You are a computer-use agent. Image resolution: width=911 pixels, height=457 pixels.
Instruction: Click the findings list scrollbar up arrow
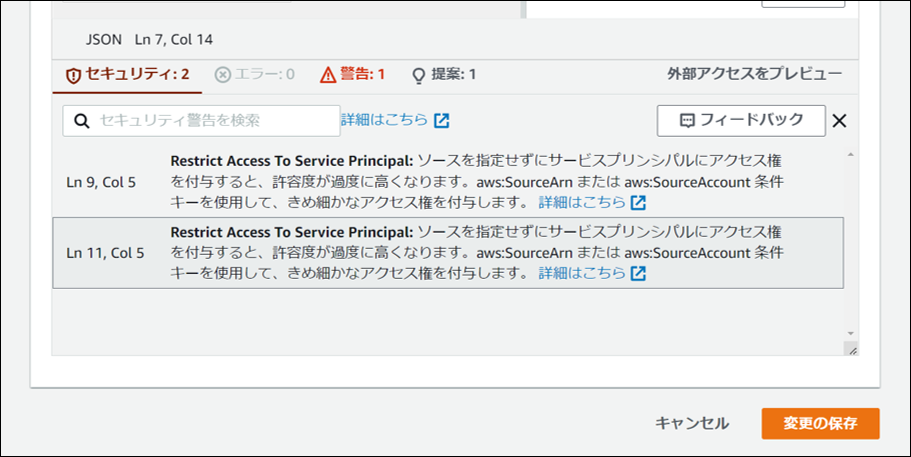click(x=851, y=156)
